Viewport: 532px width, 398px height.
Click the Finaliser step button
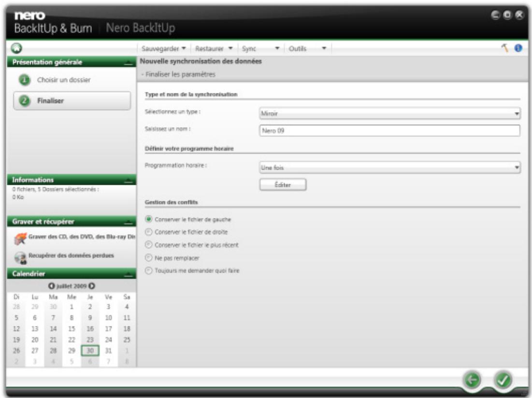click(72, 101)
